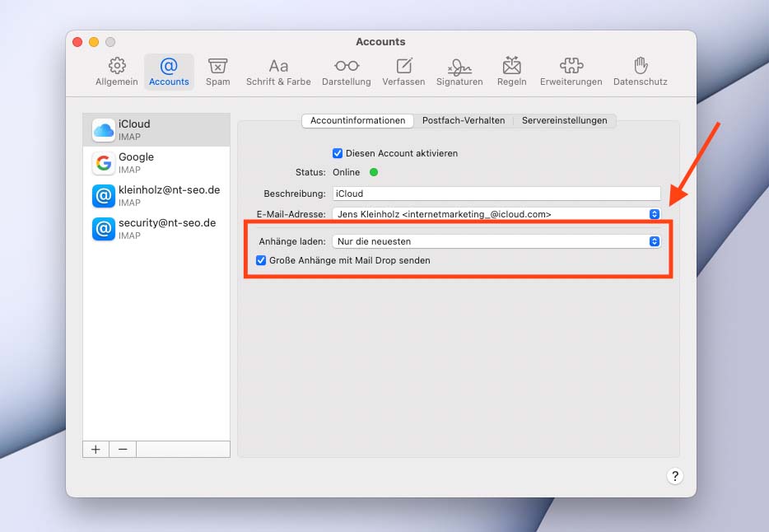Close the Accounts window with red button
The width and height of the screenshot is (769, 532).
pyautogui.click(x=77, y=42)
